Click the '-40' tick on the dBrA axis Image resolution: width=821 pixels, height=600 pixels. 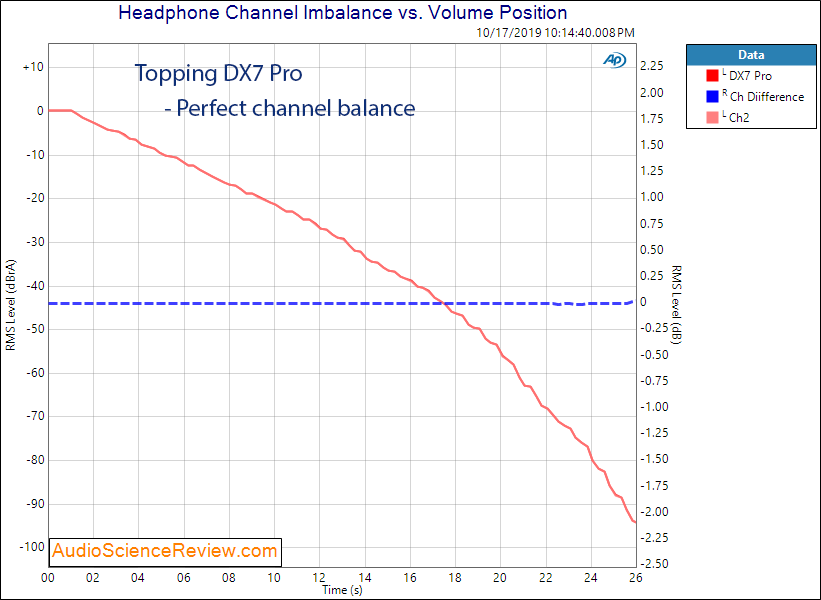click(35, 286)
